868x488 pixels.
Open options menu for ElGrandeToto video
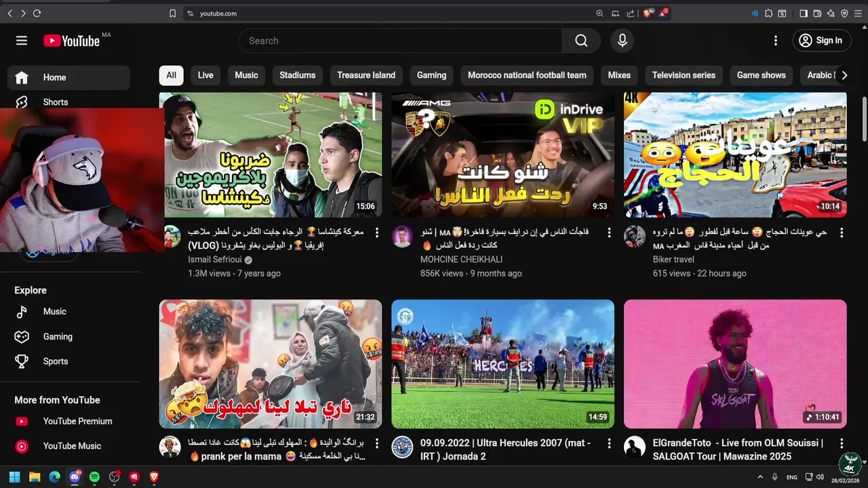[x=842, y=443]
